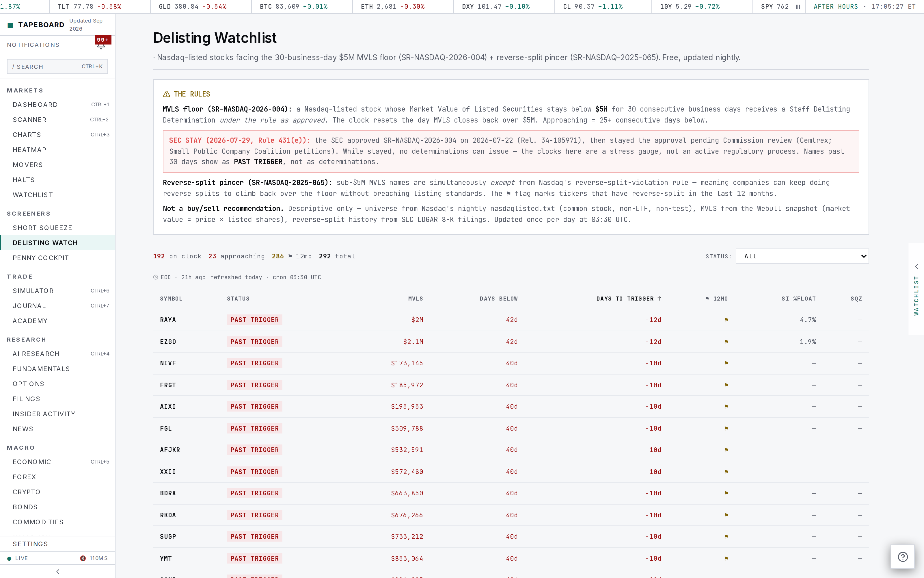Click the Tapeboard logo square
This screenshot has width=924, height=578.
[10, 25]
